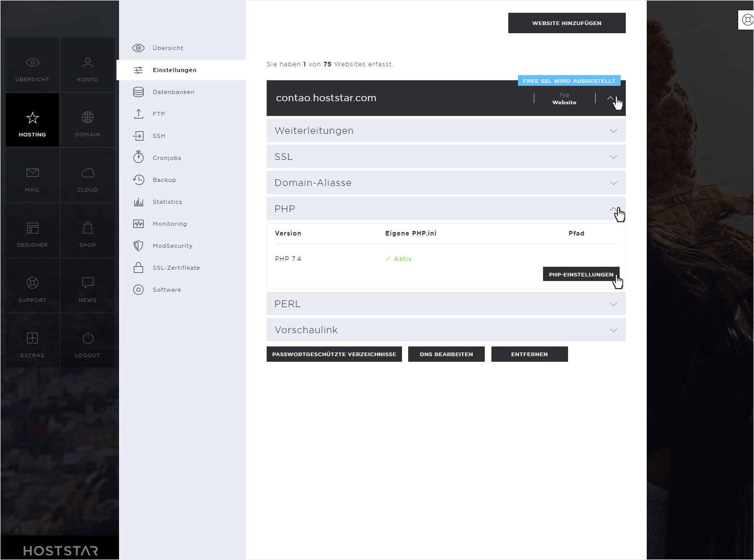Open Statistics menu item
The image size is (754, 560).
[x=167, y=202]
